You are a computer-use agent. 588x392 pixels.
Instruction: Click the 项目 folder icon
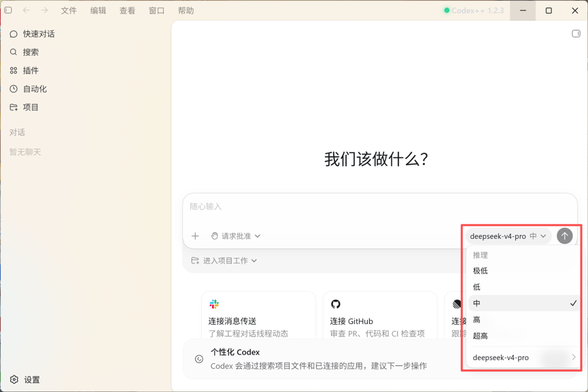(14, 108)
